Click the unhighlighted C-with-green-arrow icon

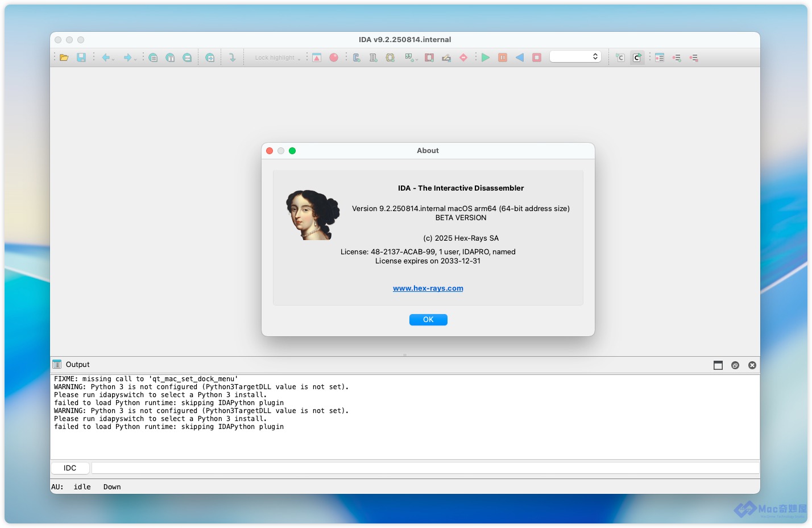tap(620, 57)
